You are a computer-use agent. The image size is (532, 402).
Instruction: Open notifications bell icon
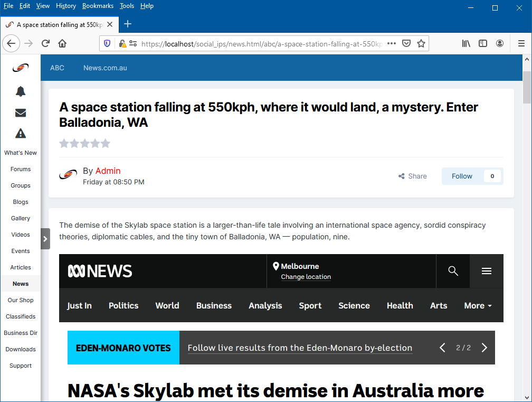click(21, 91)
